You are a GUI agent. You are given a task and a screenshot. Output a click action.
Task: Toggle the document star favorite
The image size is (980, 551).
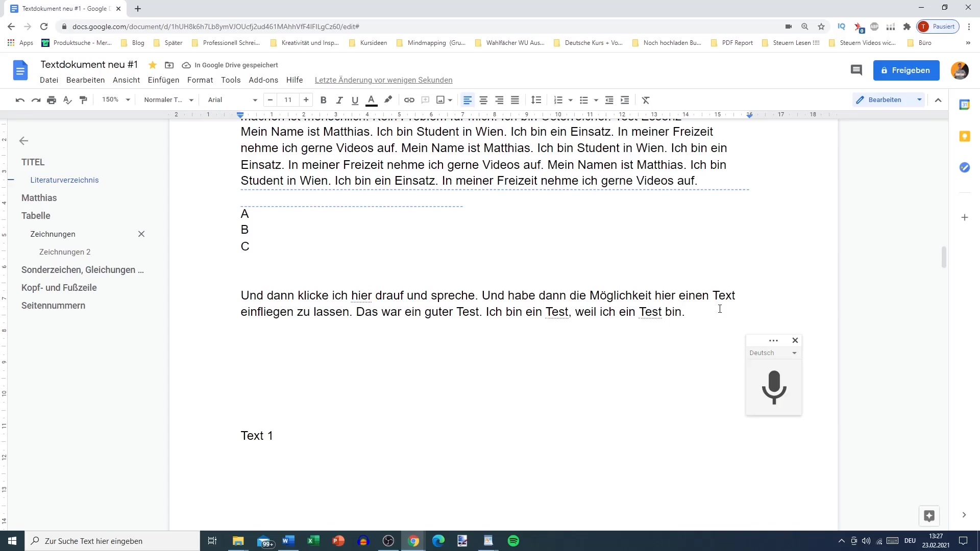click(152, 65)
